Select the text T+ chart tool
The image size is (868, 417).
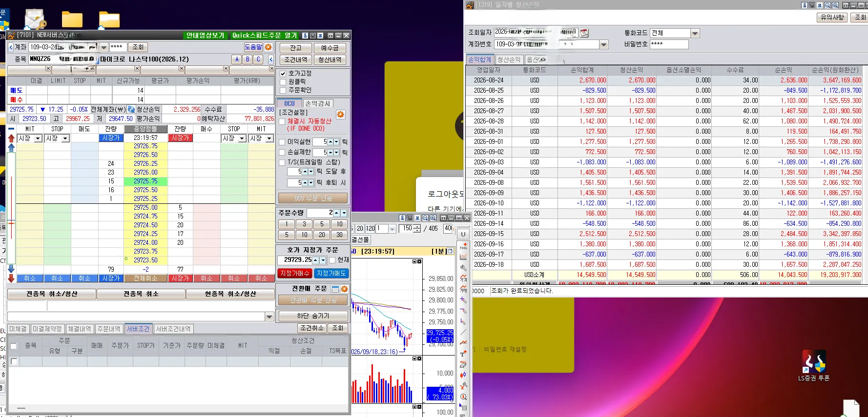[x=463, y=354]
